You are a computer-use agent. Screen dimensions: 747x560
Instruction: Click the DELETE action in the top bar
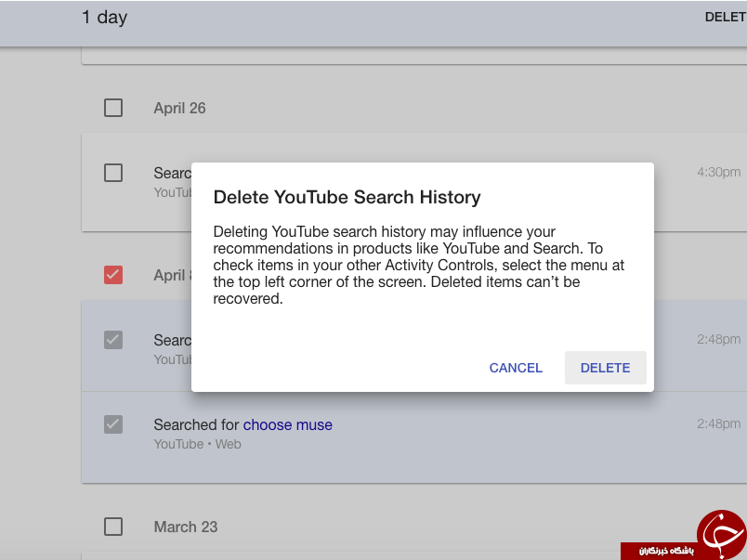point(726,17)
